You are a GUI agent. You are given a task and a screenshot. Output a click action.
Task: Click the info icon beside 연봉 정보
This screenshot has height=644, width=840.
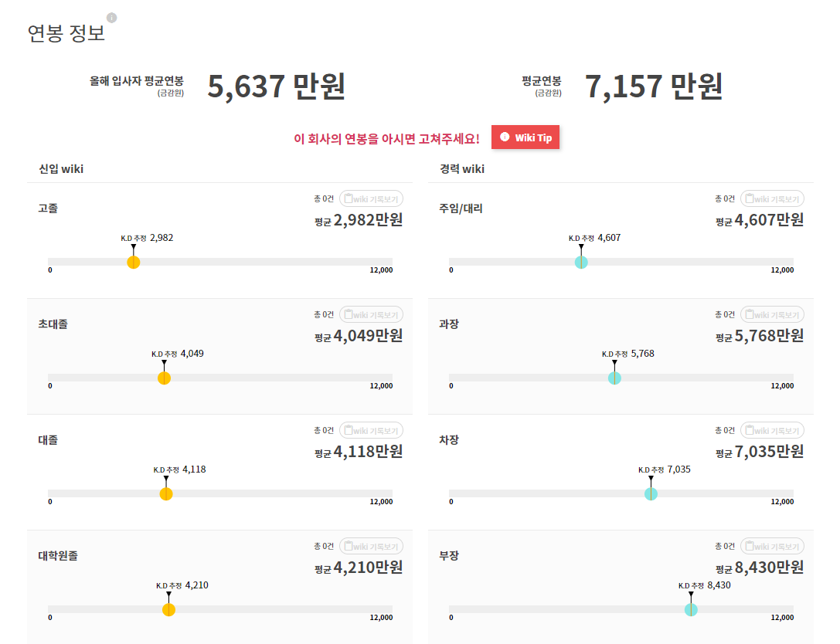(111, 18)
